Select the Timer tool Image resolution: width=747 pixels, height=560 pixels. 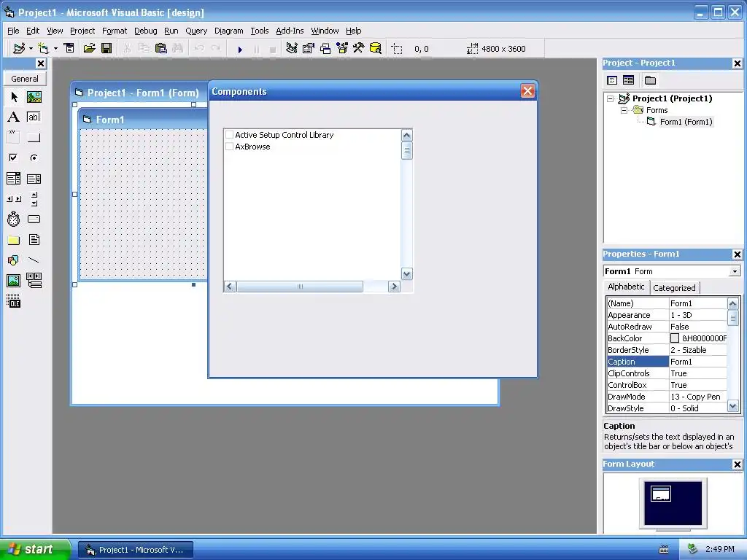click(x=14, y=219)
